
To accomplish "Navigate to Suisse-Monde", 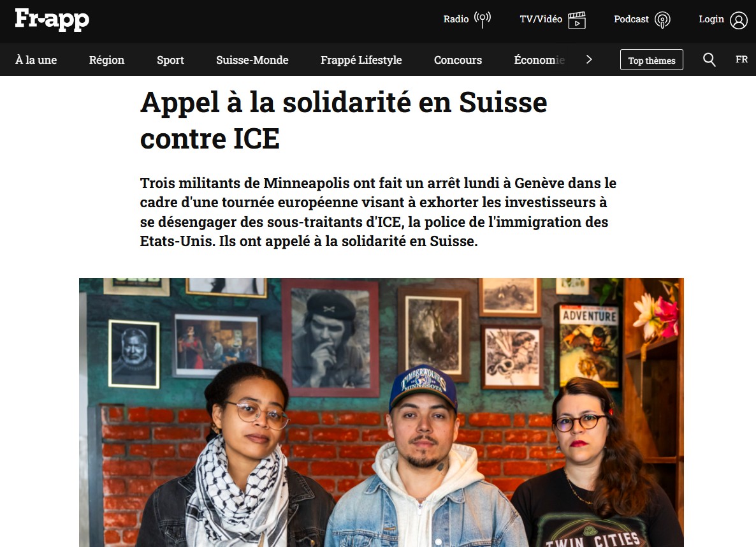I will click(252, 60).
